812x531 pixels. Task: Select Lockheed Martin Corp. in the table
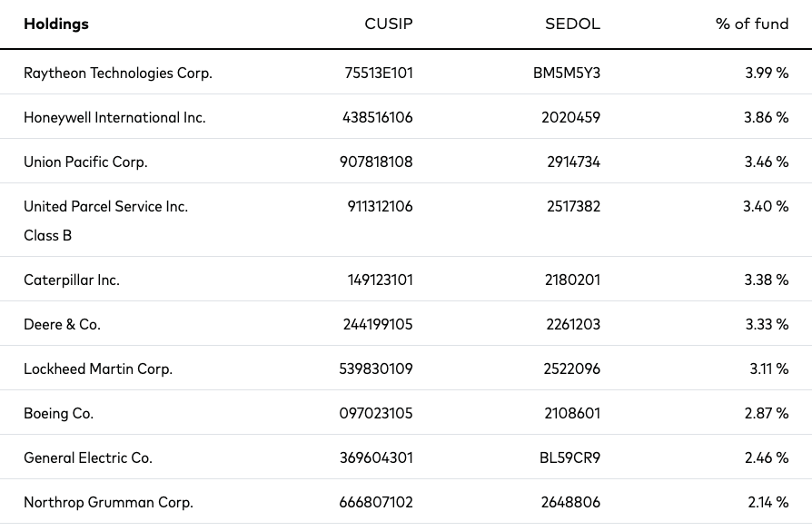98,369
